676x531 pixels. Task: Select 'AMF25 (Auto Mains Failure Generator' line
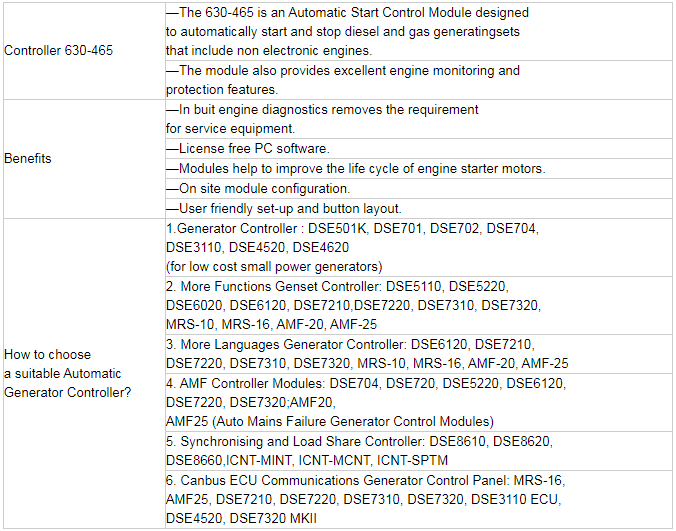tap(330, 422)
